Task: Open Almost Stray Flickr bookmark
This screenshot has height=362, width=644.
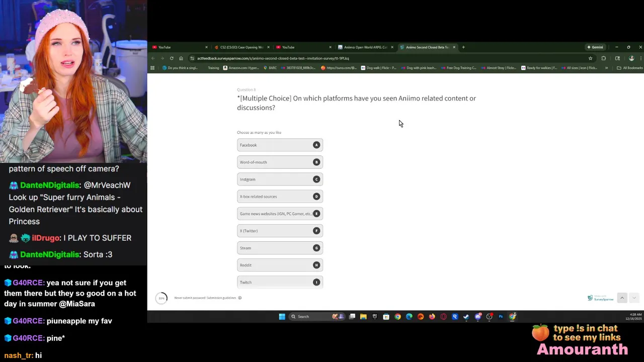Action: click(498, 68)
